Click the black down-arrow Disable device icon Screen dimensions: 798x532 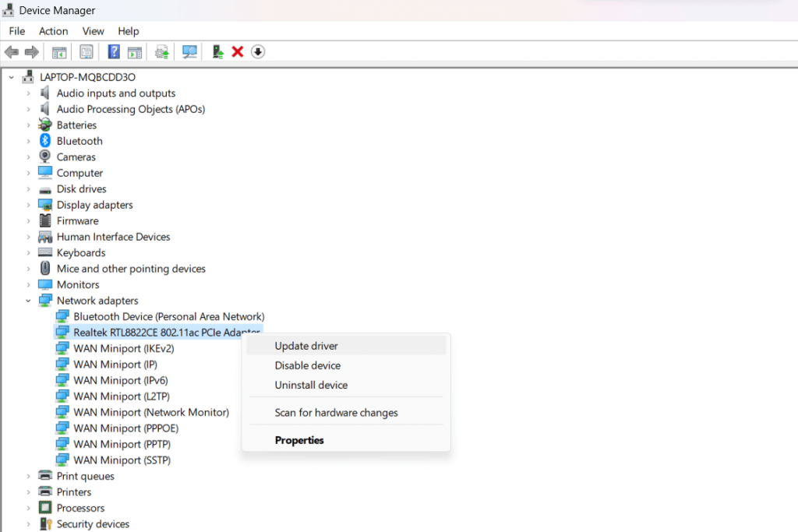click(258, 52)
